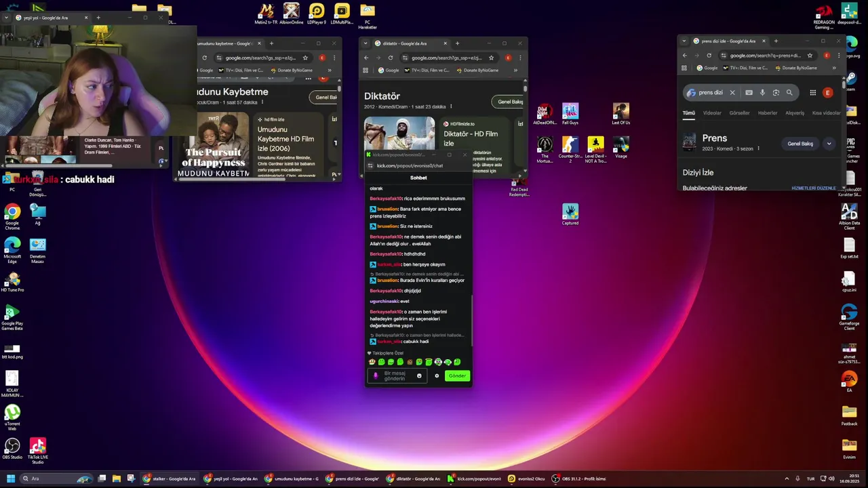Image resolution: width=868 pixels, height=488 pixels.
Task: Open the EA app desktop icon
Action: [849, 381]
